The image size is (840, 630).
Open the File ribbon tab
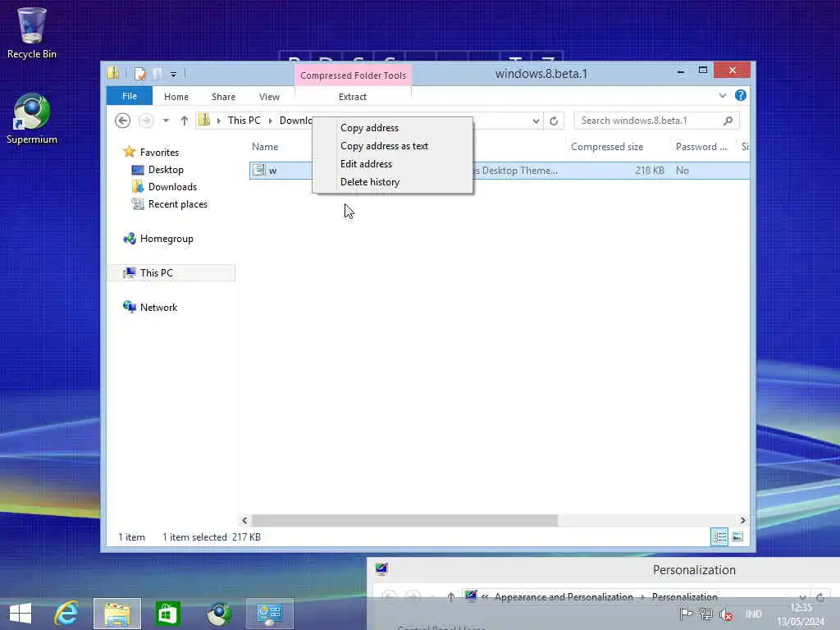click(129, 97)
